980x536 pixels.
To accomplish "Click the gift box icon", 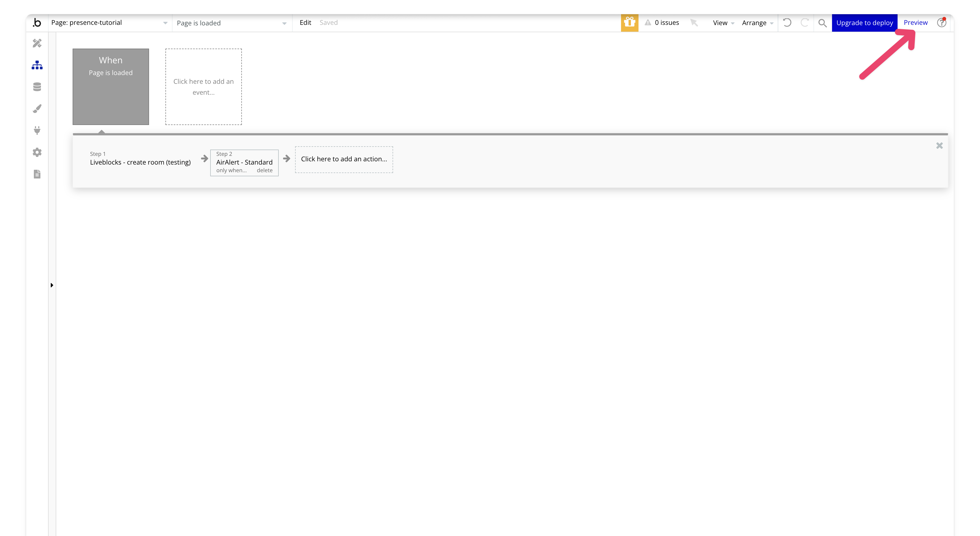I will [x=629, y=23].
